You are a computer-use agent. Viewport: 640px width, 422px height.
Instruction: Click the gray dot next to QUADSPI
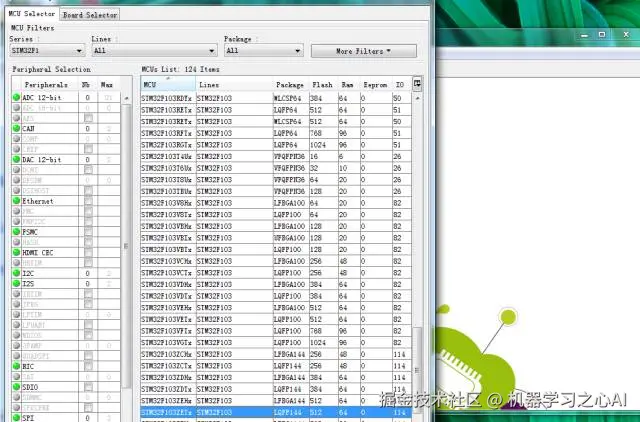point(16,356)
